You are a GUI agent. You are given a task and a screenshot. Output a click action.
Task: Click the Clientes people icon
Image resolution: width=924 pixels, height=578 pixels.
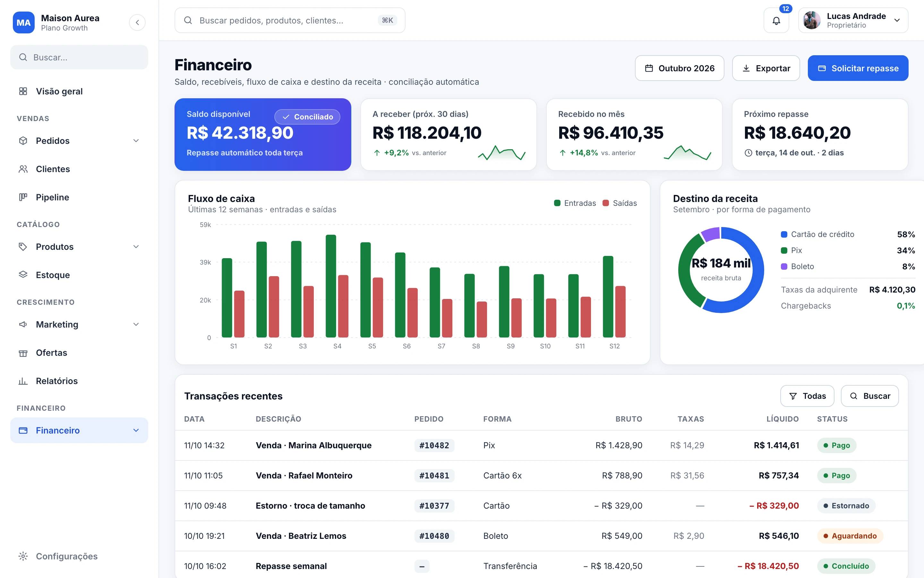point(23,169)
